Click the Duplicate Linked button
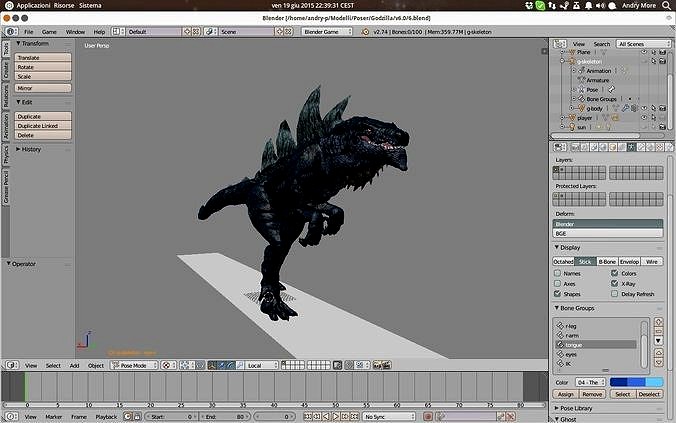This screenshot has height=423, width=676. click(43, 126)
